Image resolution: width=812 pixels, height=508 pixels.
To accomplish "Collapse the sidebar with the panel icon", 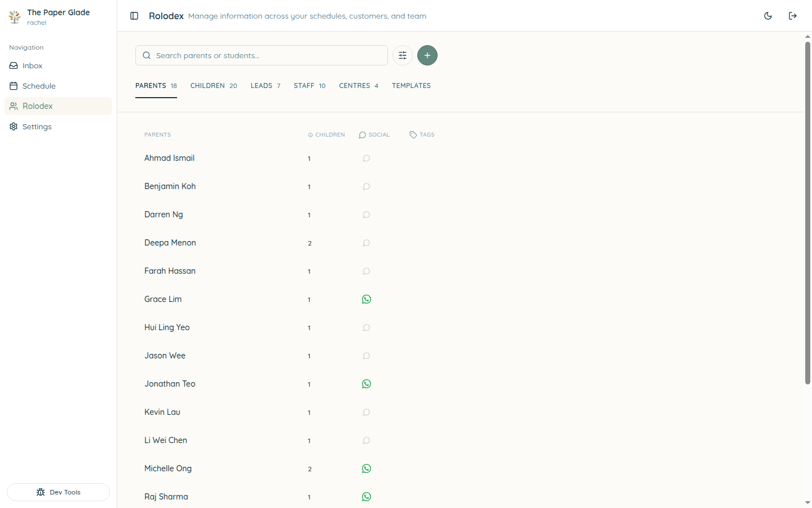I will pos(134,16).
